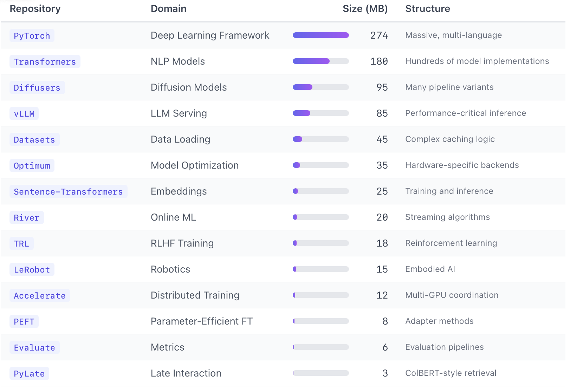Select the Diffusers repository tag

click(x=37, y=87)
